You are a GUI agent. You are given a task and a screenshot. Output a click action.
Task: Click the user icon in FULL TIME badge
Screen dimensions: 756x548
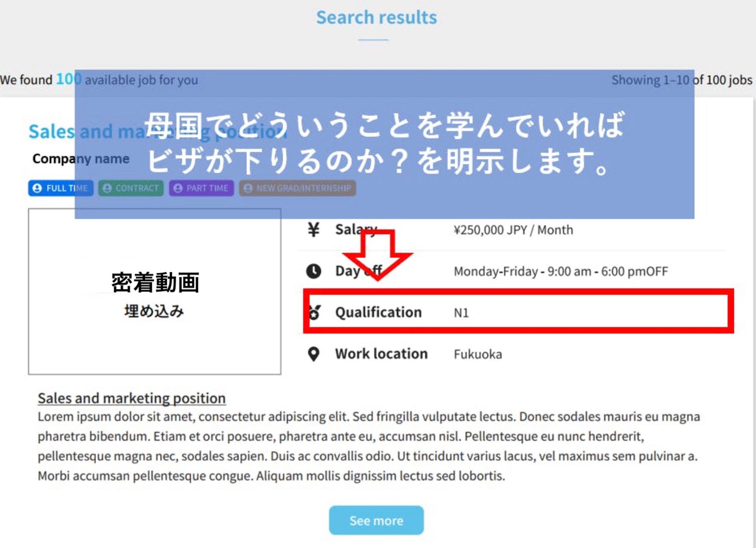[37, 188]
